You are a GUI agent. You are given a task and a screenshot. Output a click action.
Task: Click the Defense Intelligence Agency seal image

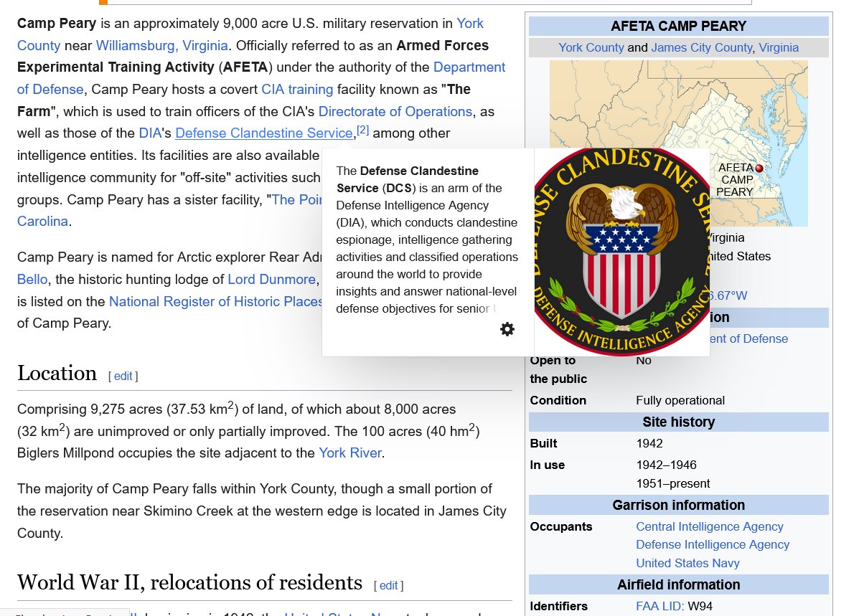point(621,250)
